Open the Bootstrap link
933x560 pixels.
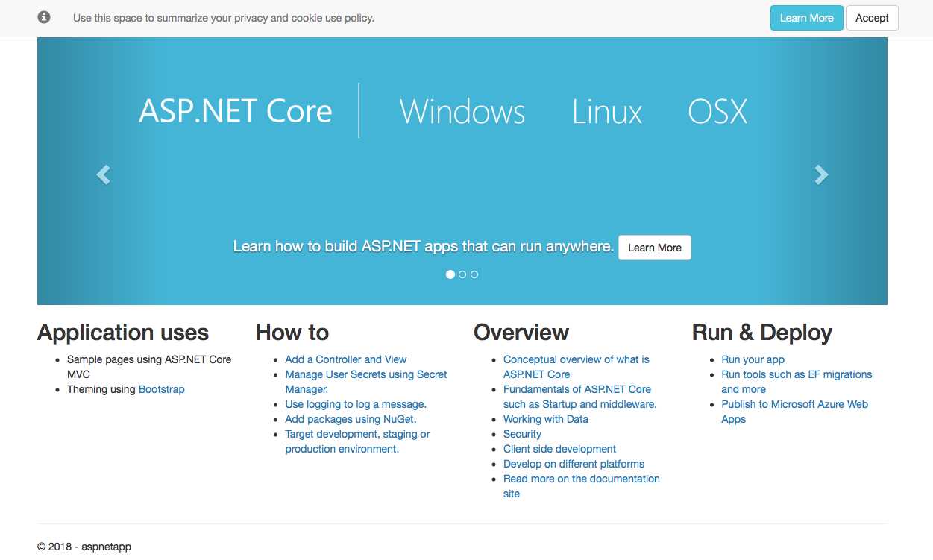(161, 389)
